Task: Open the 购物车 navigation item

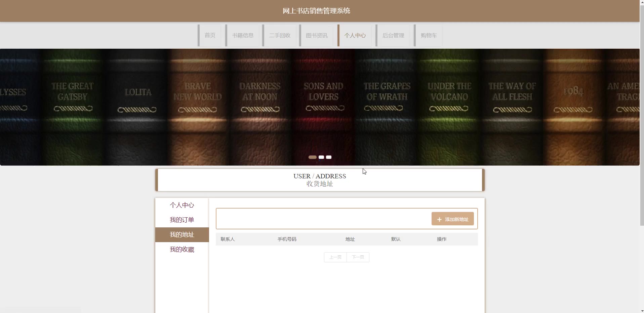Action: [x=428, y=35]
